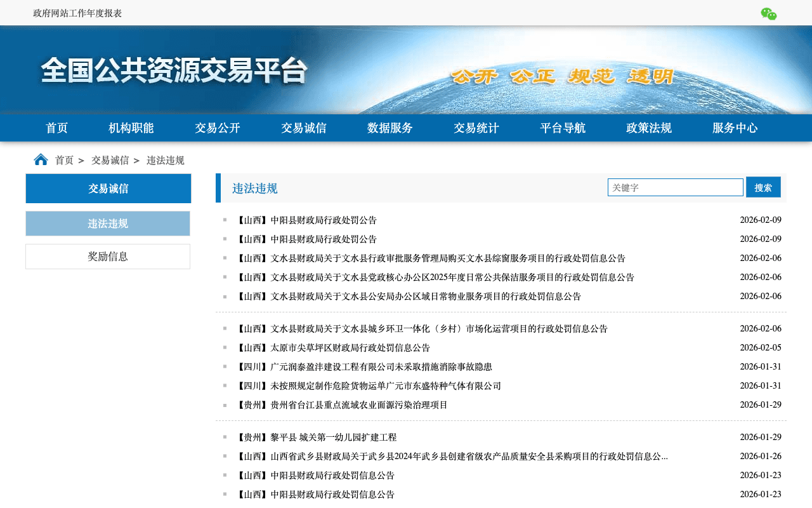812x508 pixels.
Task: Open 贵州省台江县重点流域农业面源污染治理项目 link
Action: [341, 405]
